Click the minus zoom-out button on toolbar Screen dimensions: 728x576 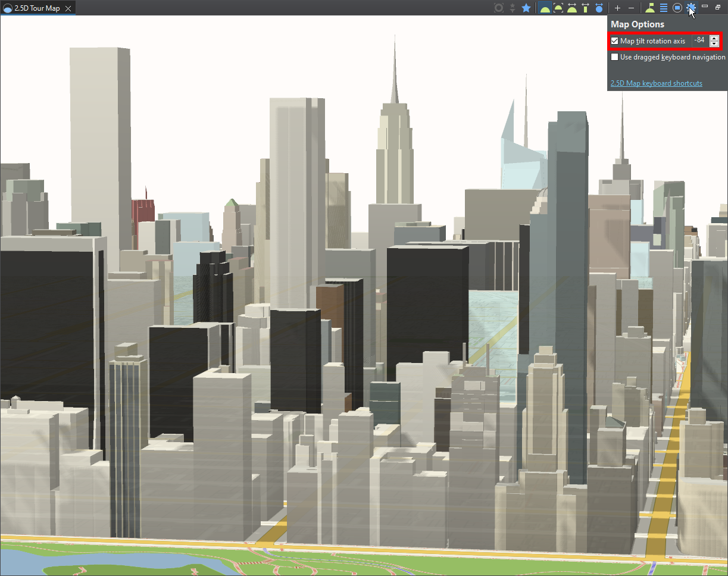(631, 8)
